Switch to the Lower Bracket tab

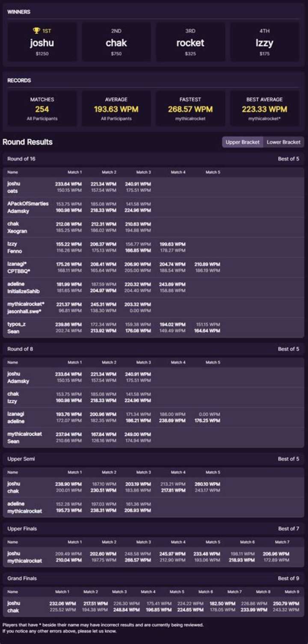point(283,142)
